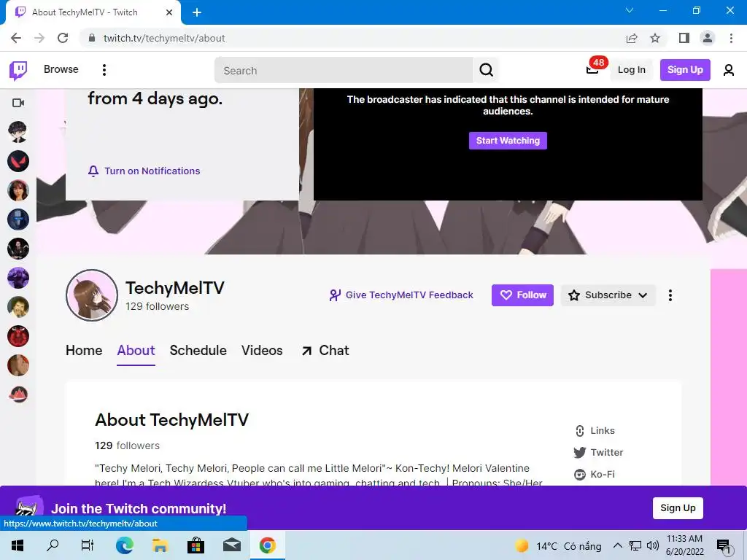
Task: Open File Explorer from the taskbar
Action: [160, 545]
